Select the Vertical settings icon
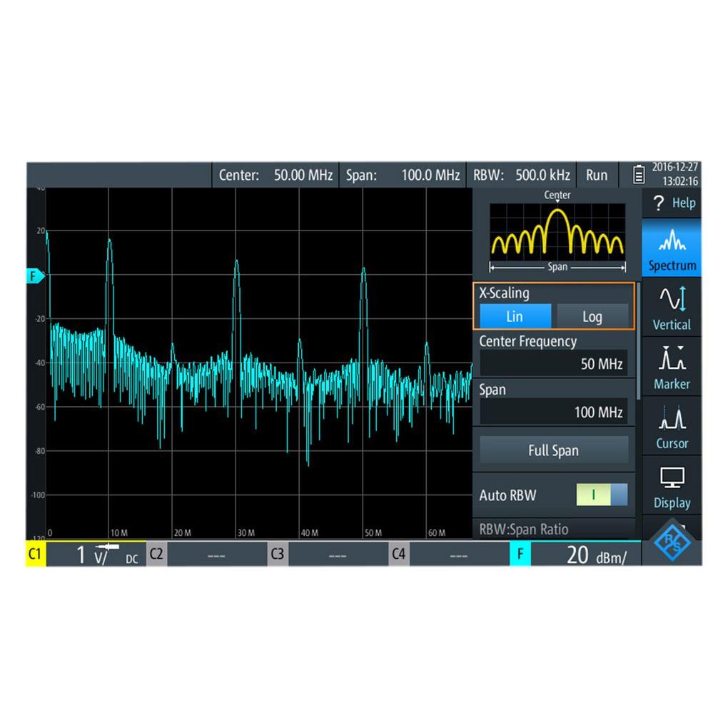Screen dimensions: 728x728 tap(671, 307)
